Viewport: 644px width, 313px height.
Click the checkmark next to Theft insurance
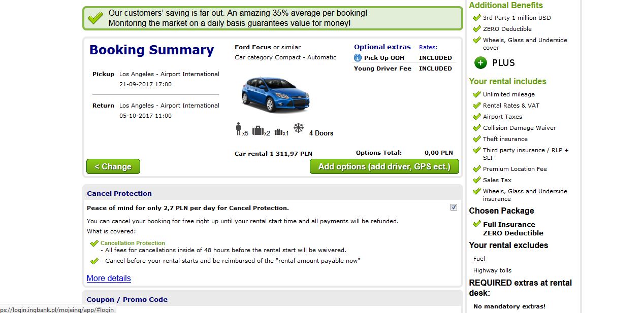click(x=476, y=139)
